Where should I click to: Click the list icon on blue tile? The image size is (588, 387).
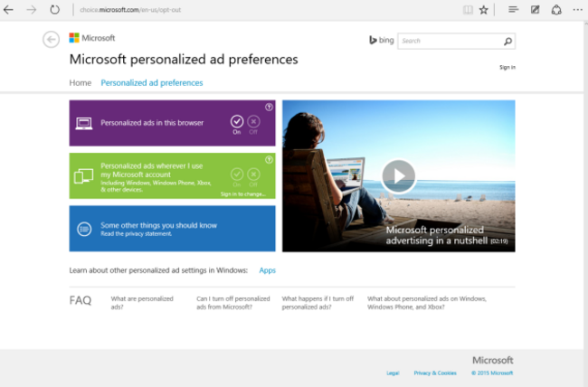click(84, 229)
